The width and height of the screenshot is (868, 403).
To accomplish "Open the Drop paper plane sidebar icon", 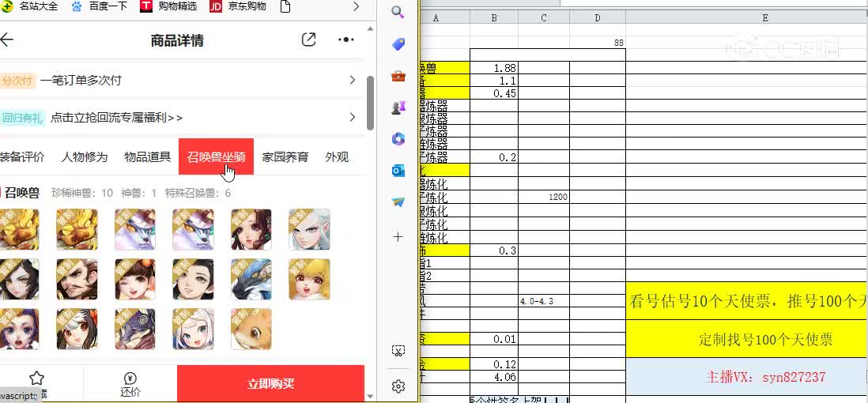I will [398, 202].
